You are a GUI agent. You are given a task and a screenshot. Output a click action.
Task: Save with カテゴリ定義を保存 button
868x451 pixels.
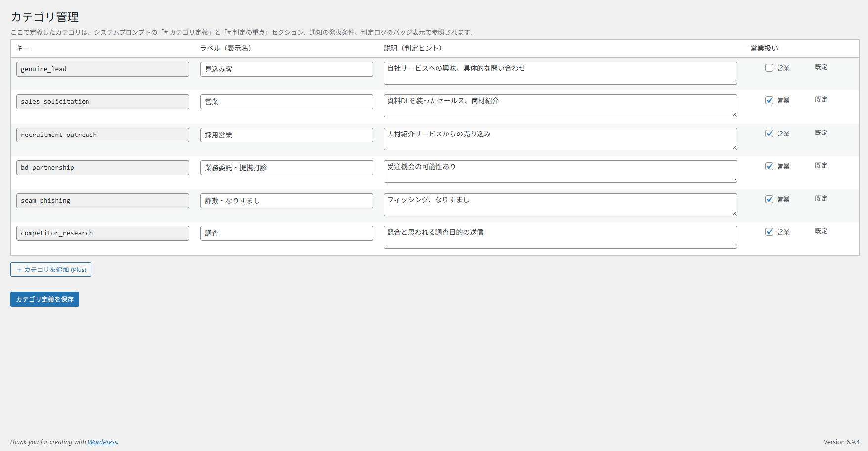pyautogui.click(x=44, y=299)
